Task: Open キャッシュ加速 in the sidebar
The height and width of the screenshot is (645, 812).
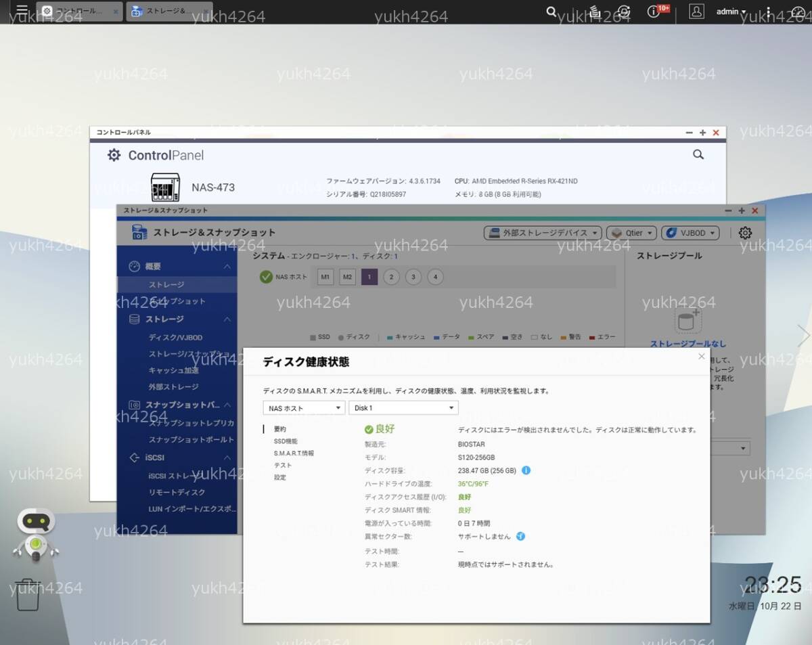Action: pos(174,370)
